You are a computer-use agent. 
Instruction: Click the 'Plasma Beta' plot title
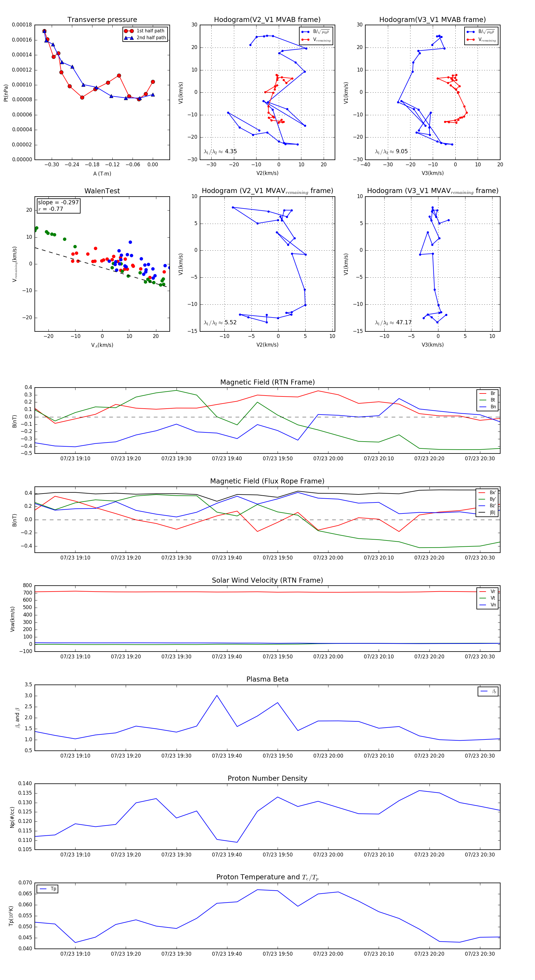click(267, 679)
